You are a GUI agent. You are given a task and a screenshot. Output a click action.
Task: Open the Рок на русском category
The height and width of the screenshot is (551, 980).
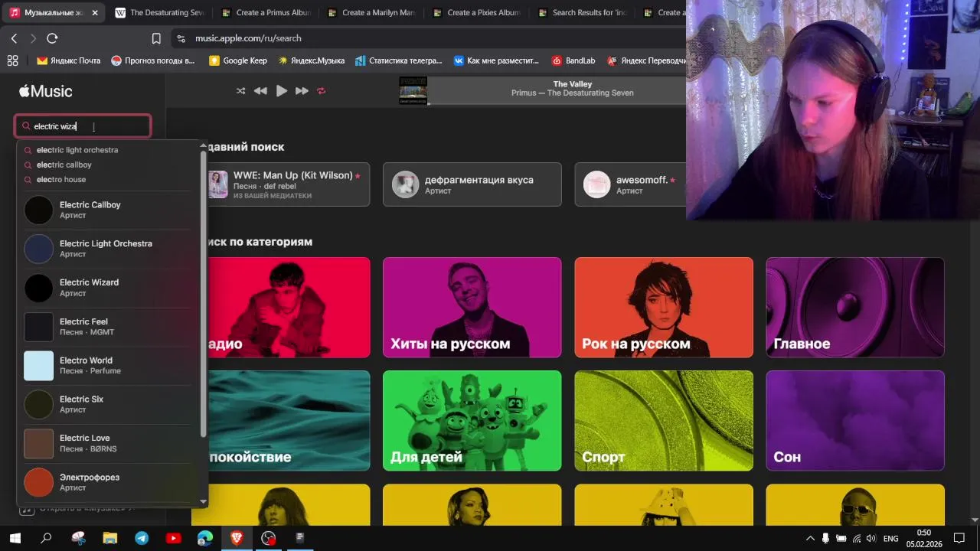pos(664,308)
